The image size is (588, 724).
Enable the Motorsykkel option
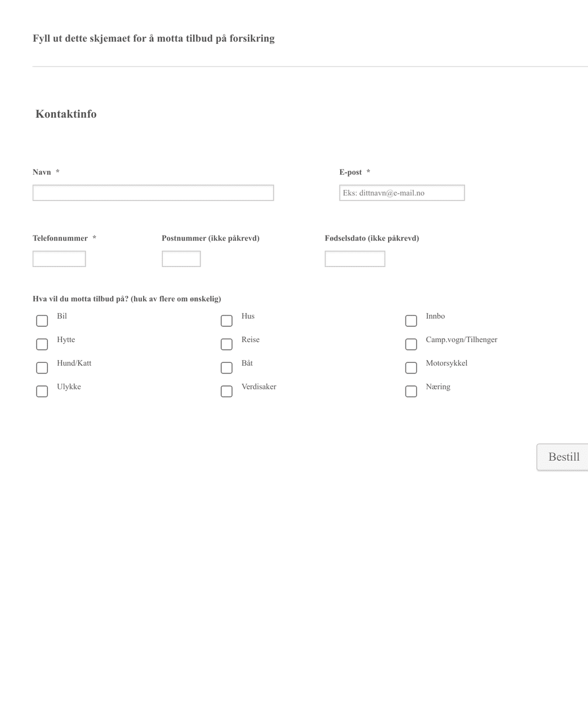point(411,368)
